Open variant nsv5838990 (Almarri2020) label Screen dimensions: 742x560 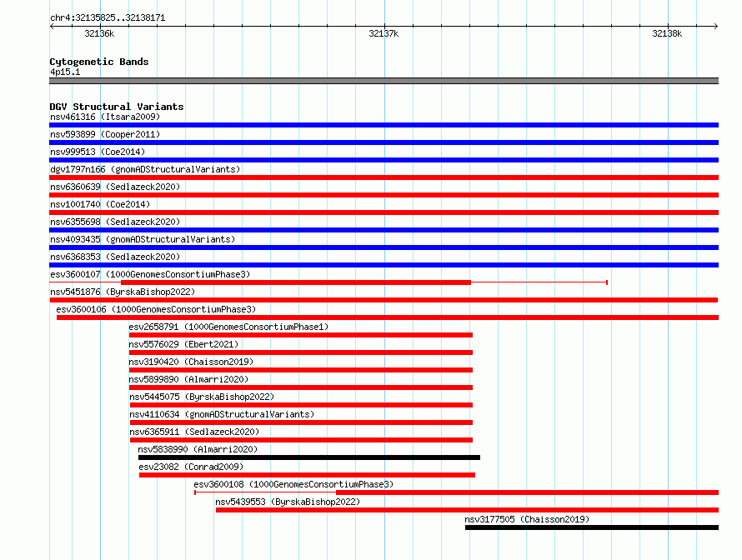[198, 449]
